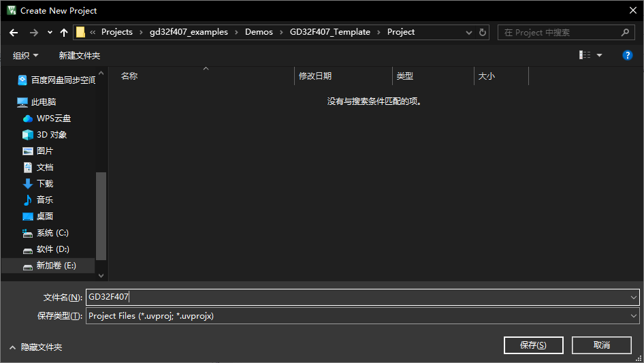Select gd32f407_examples in the address path
The width and height of the screenshot is (644, 363).
(x=189, y=32)
